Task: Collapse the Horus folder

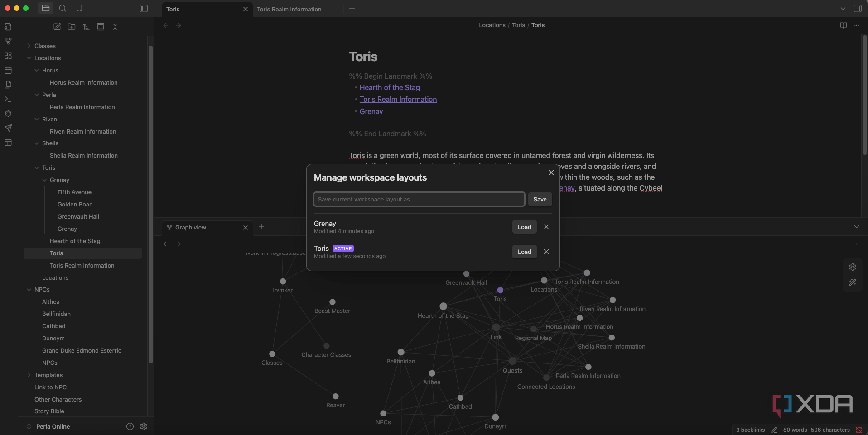Action: (x=37, y=70)
